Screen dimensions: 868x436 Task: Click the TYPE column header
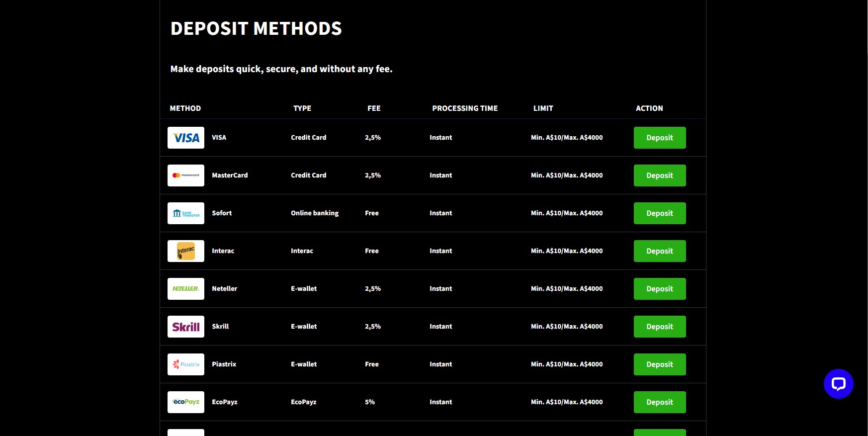(302, 108)
